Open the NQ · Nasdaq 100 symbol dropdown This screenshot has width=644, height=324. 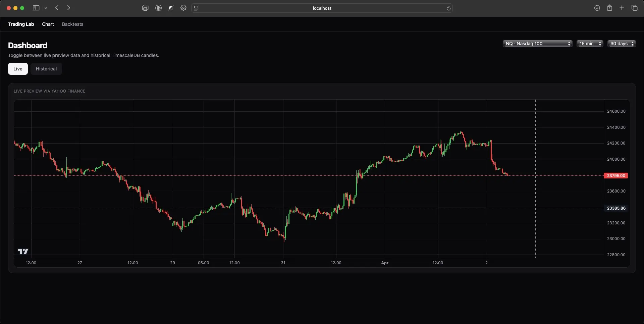pos(537,43)
